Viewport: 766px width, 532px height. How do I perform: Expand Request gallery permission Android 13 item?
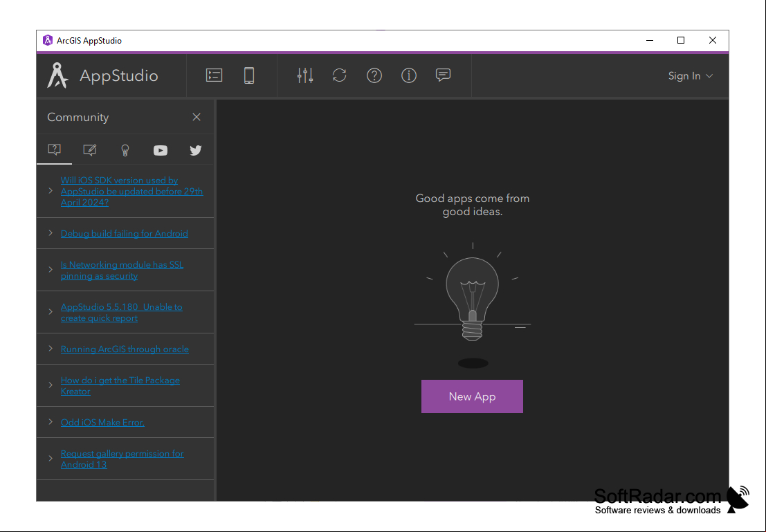pos(51,458)
